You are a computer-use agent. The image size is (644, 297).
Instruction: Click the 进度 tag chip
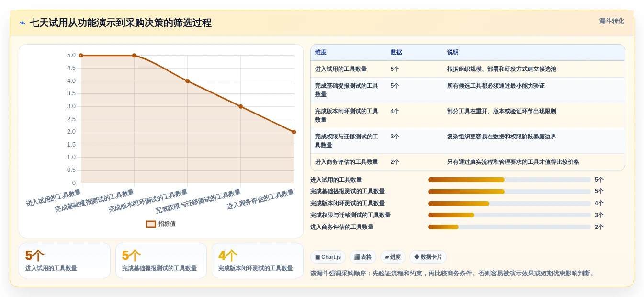(393, 257)
